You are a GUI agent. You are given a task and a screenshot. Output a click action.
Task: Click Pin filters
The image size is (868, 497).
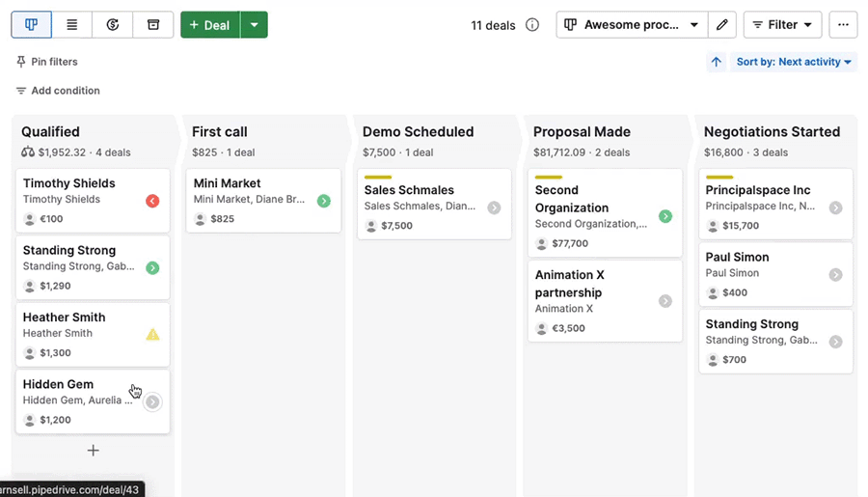[x=46, y=62]
